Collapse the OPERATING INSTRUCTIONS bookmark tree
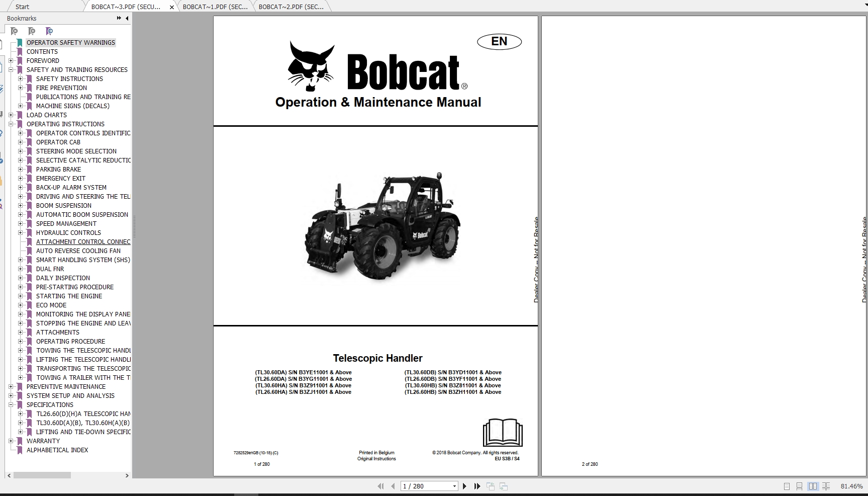The height and width of the screenshot is (496, 868). click(12, 124)
